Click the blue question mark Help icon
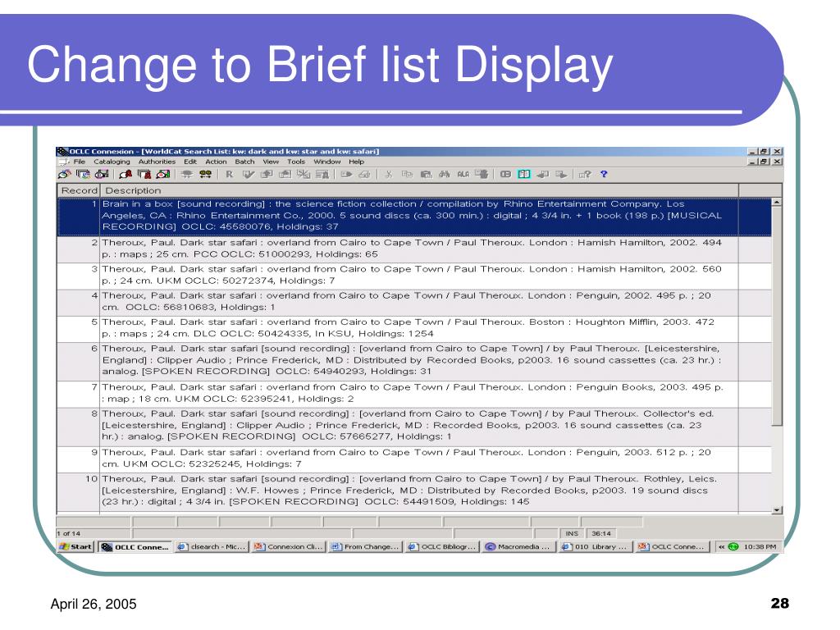 coord(604,174)
